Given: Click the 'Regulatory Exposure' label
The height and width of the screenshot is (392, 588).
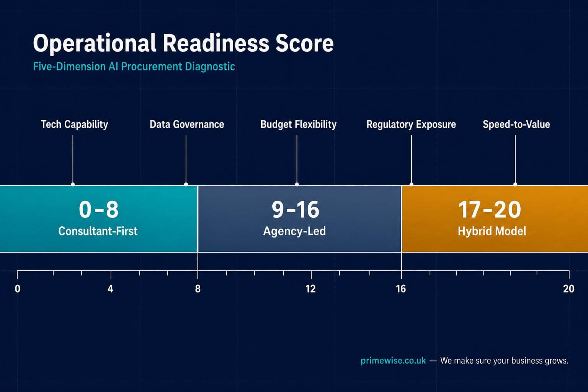Looking at the screenshot, I should coord(411,124).
